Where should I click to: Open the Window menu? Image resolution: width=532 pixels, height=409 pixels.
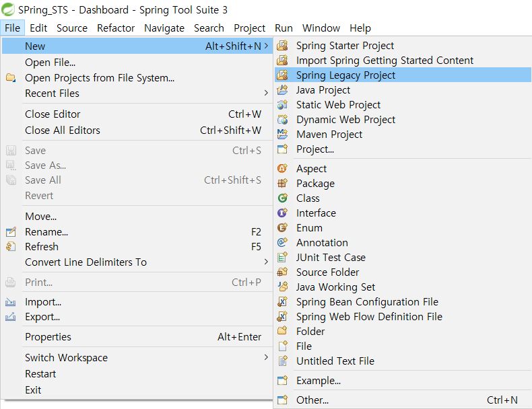pyautogui.click(x=321, y=28)
